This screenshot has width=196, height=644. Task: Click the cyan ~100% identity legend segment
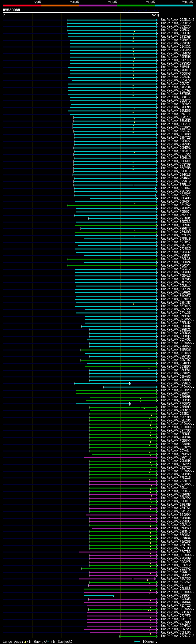pos(174,6)
